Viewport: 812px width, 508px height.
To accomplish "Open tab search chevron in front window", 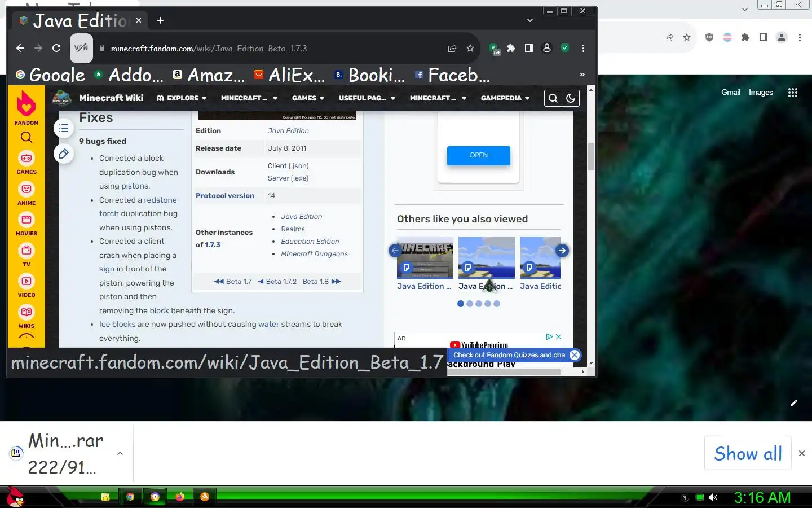I will point(530,20).
